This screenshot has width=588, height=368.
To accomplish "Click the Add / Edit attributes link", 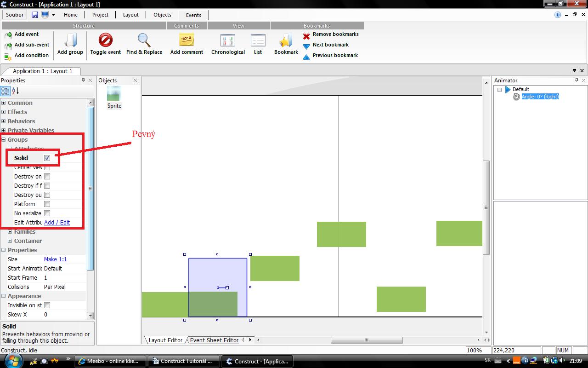I will coord(57,222).
